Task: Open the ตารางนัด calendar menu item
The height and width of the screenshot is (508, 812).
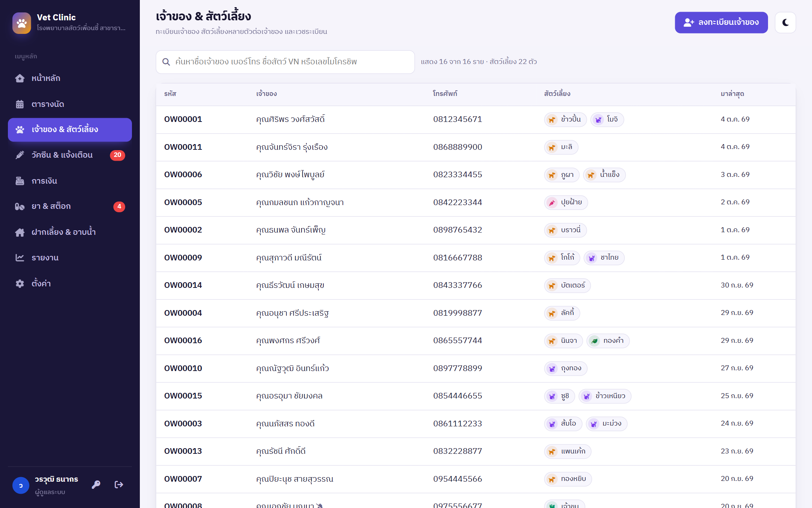Action: click(70, 104)
